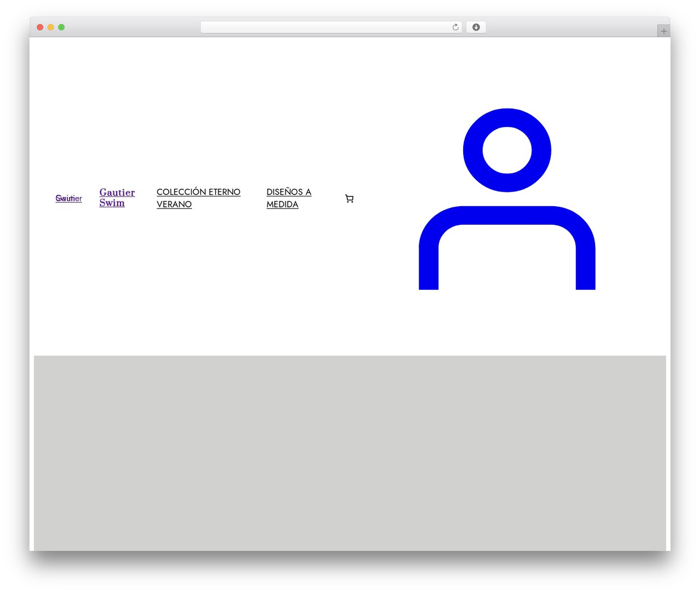The width and height of the screenshot is (700, 593).
Task: Minimize the window with yellow button
Action: click(x=50, y=27)
